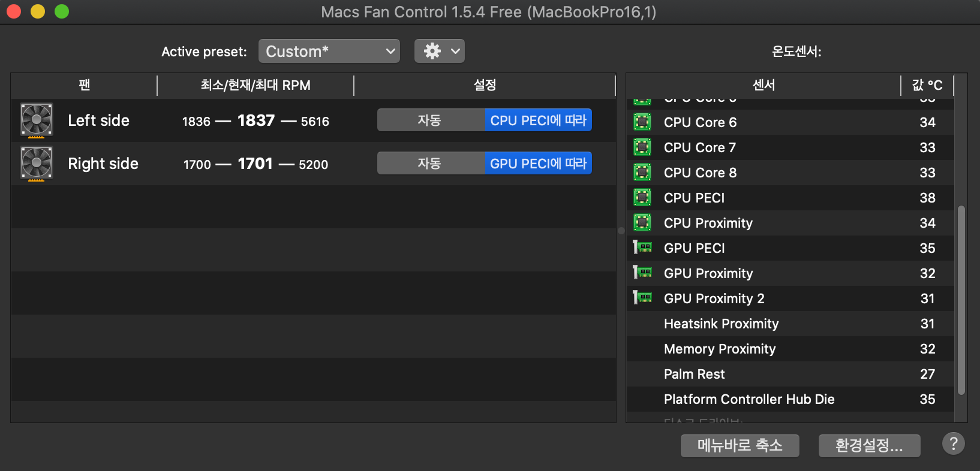Click the yellow minimize window button
Image resolution: width=980 pixels, height=471 pixels.
[x=38, y=11]
